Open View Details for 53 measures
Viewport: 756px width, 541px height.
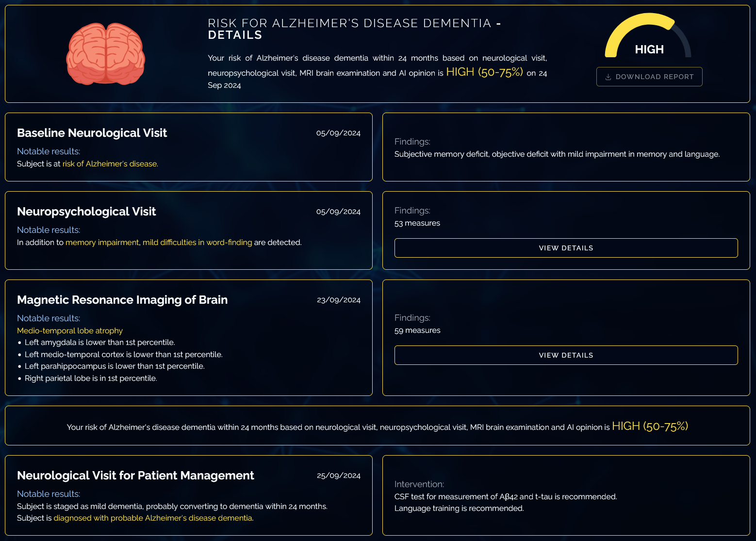566,248
